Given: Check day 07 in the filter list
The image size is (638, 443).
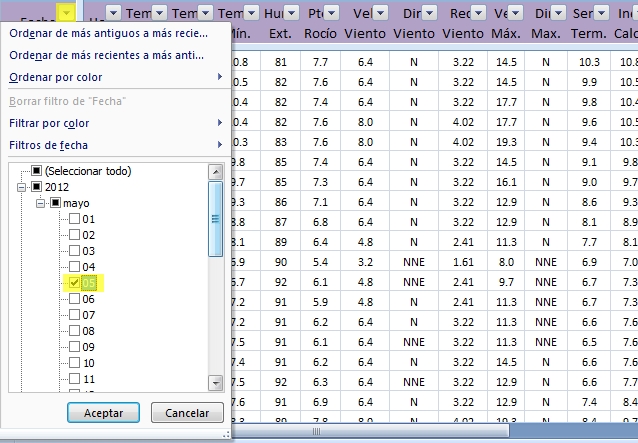Looking at the screenshot, I should (74, 315).
